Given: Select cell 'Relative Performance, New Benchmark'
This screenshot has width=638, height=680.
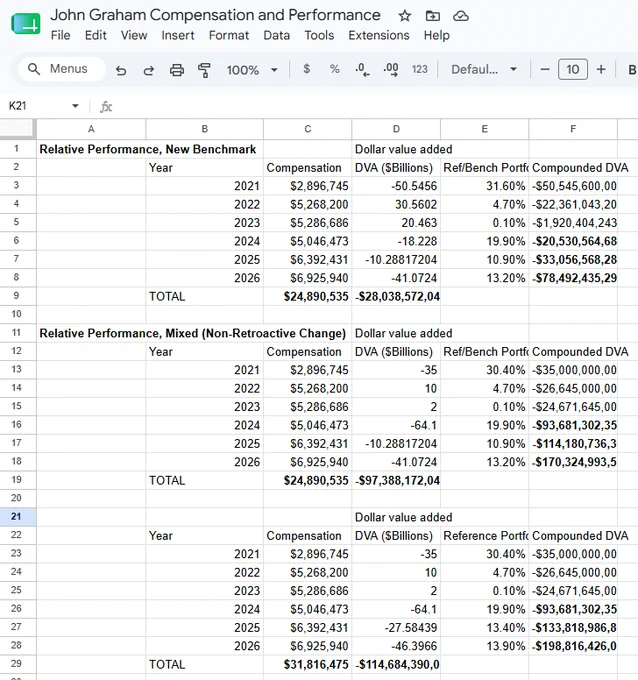Looking at the screenshot, I should (x=147, y=149).
